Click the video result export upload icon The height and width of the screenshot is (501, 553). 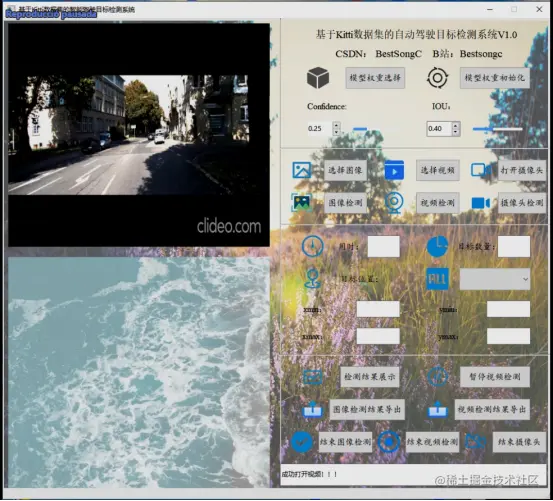point(438,409)
